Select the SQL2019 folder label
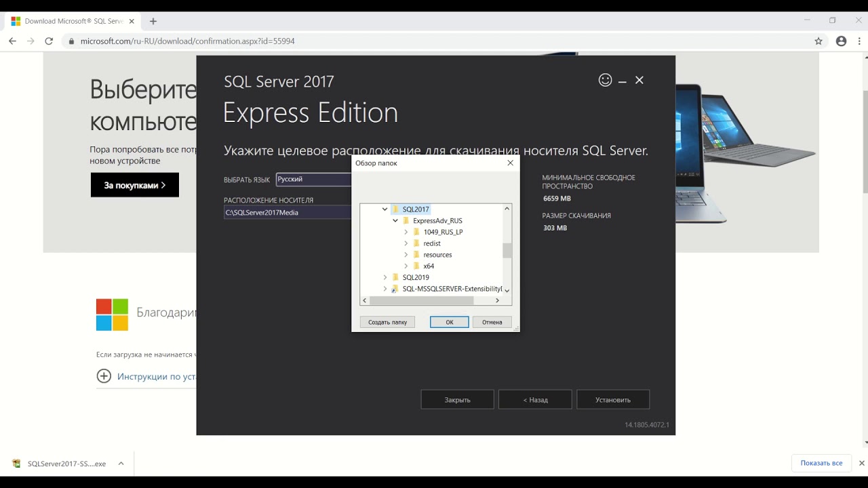The height and width of the screenshot is (488, 868). tap(416, 277)
